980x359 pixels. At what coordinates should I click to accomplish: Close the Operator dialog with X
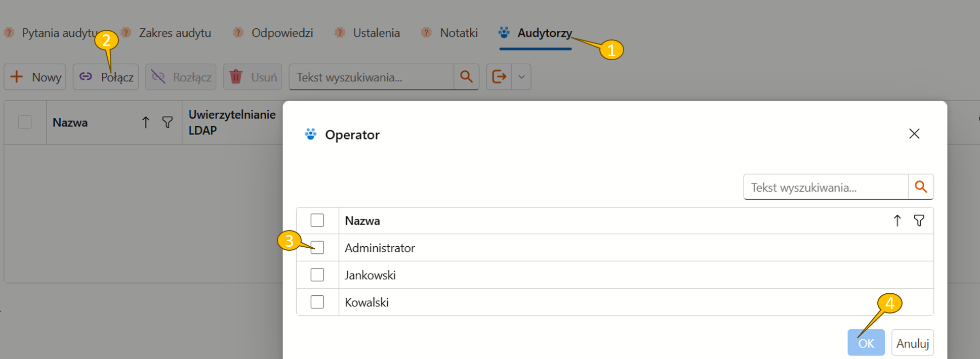point(914,133)
